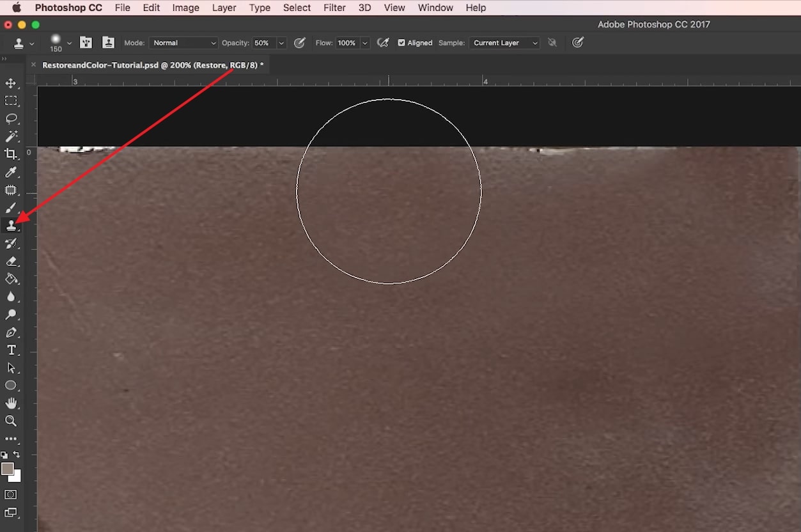Viewport: 801px width, 532px height.
Task: Toggle Quick Mask mode icon
Action: tap(11, 494)
